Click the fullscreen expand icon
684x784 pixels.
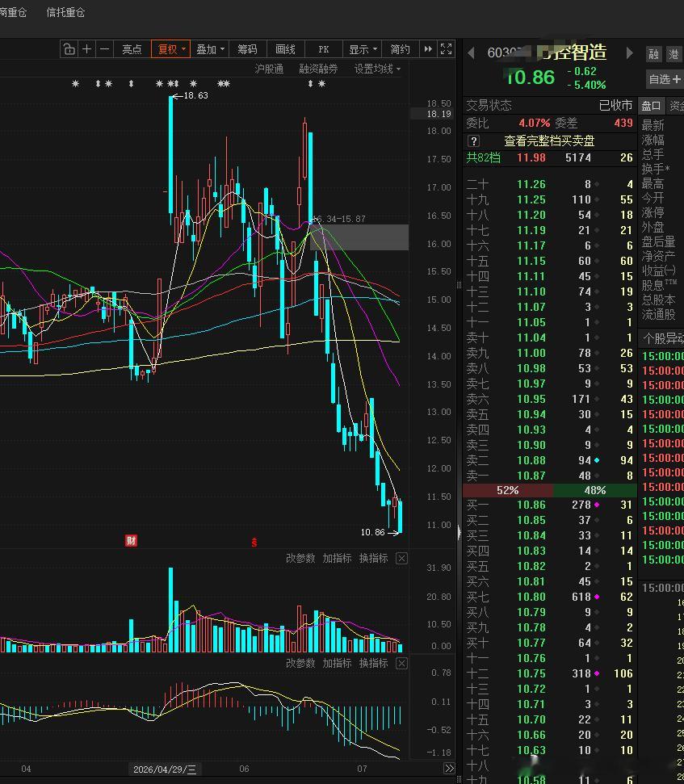click(x=446, y=49)
